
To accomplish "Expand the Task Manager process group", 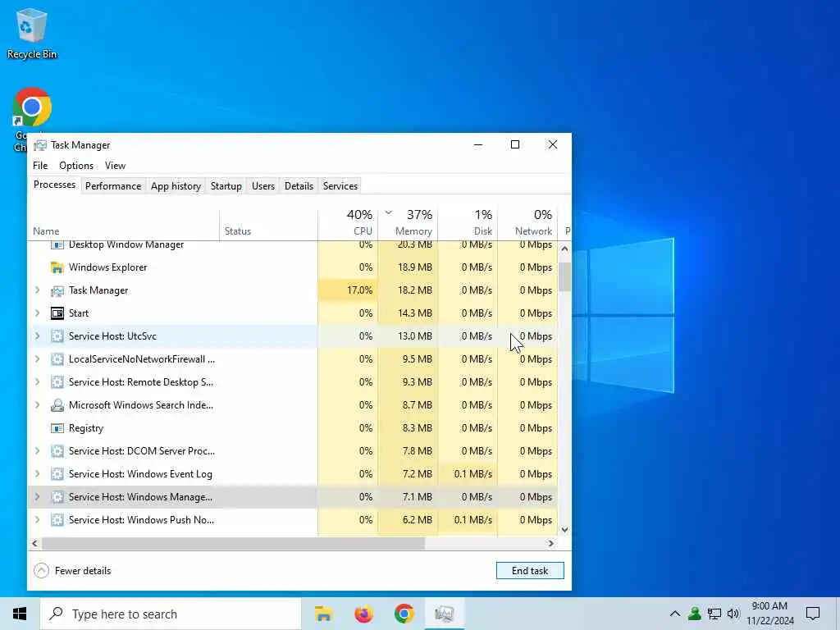I will point(38,290).
